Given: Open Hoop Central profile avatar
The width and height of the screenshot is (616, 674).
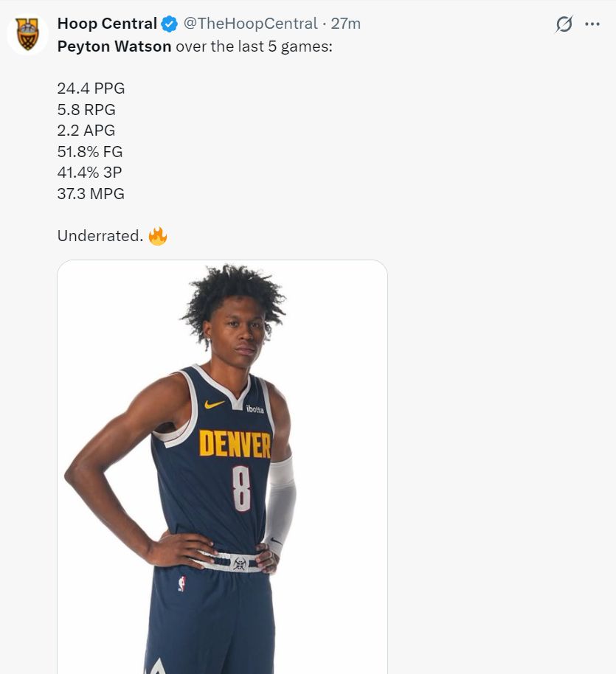Looking at the screenshot, I should pos(27,35).
